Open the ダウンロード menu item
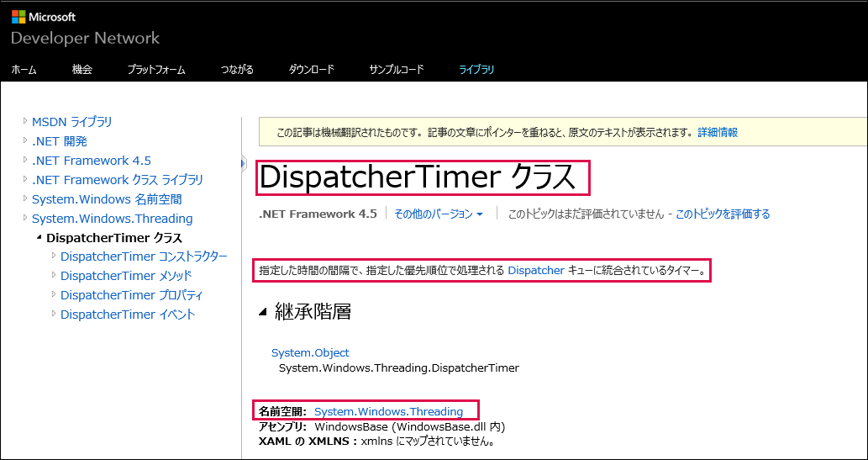The width and height of the screenshot is (868, 460). coord(311,70)
